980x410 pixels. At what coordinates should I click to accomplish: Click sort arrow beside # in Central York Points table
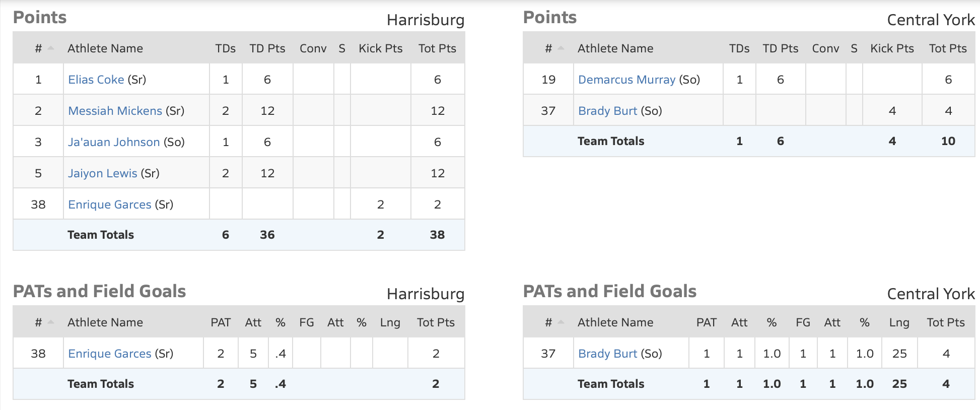561,48
